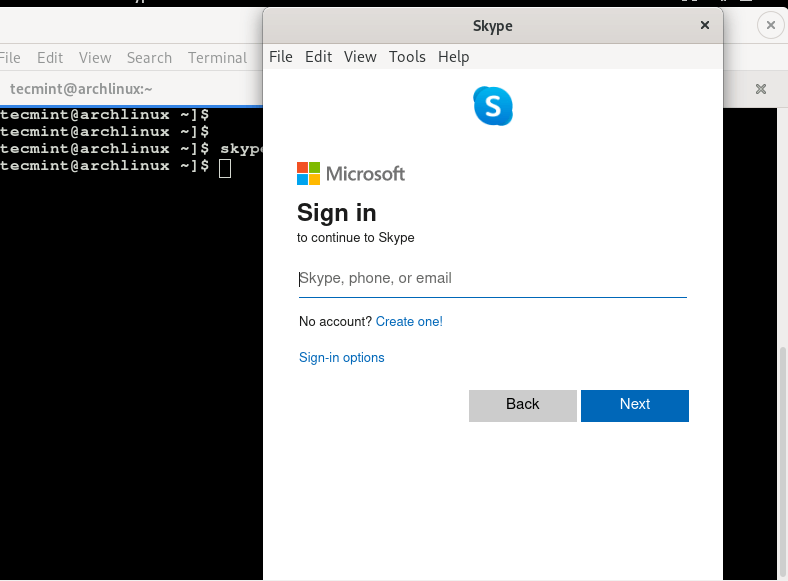Close the Skype window
The width and height of the screenshot is (788, 581).
705,25
